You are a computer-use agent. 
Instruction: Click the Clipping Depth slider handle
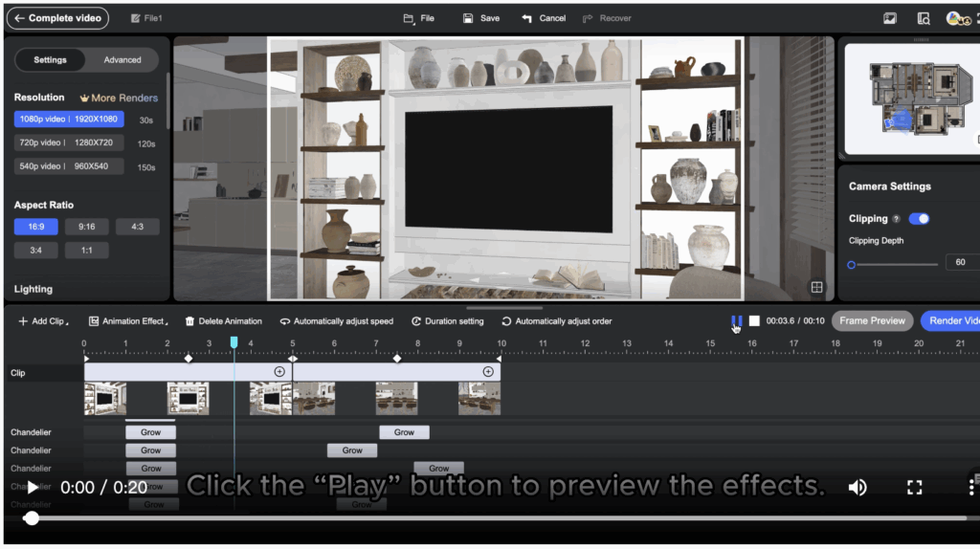[x=852, y=265]
